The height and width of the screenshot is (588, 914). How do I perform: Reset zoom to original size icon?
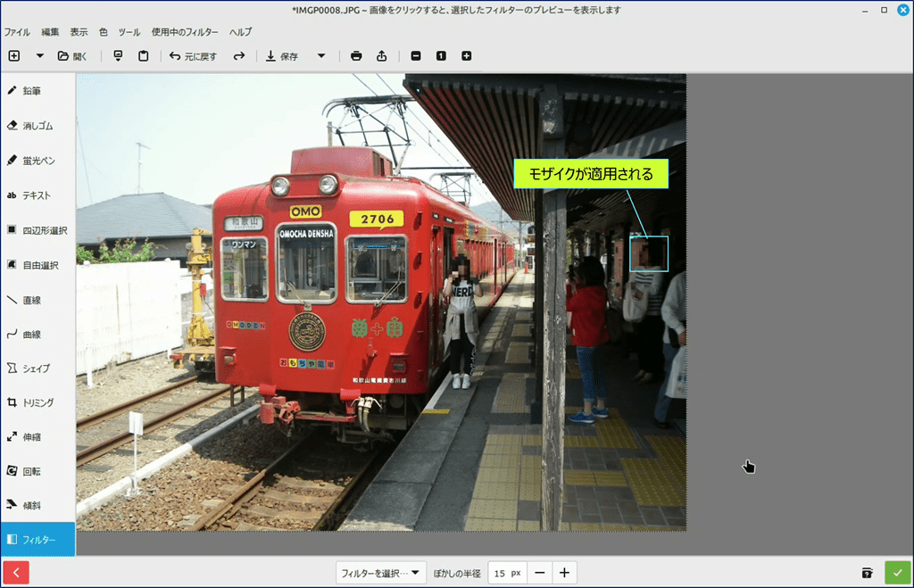(x=441, y=56)
